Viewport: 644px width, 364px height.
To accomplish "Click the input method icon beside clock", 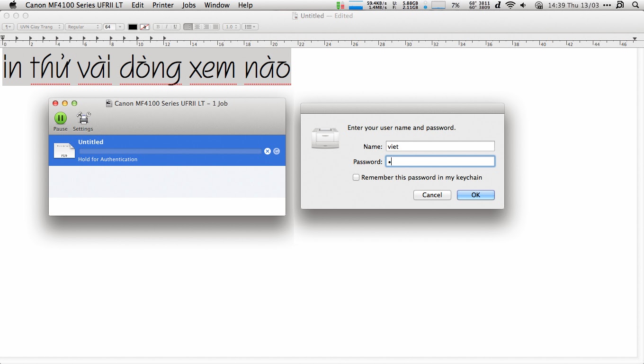I will click(x=539, y=5).
